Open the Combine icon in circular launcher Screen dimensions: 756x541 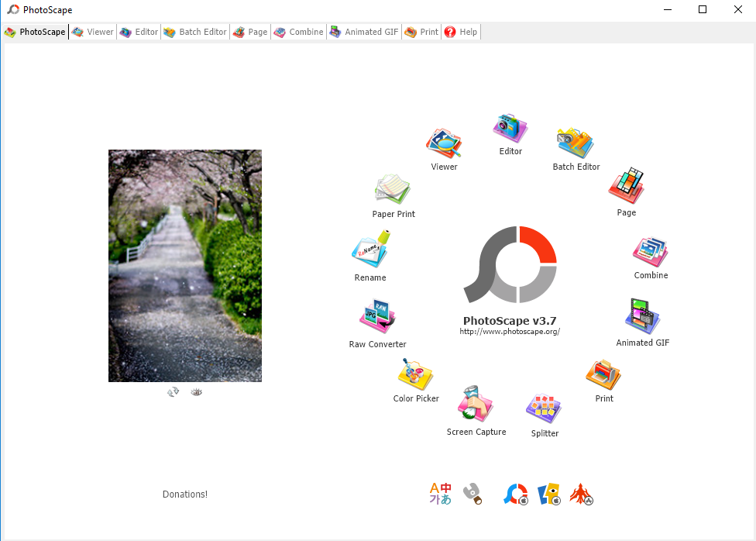click(x=651, y=252)
